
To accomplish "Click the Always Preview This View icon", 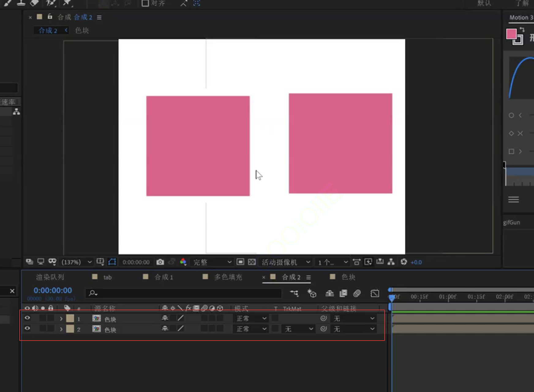I will 29,262.
